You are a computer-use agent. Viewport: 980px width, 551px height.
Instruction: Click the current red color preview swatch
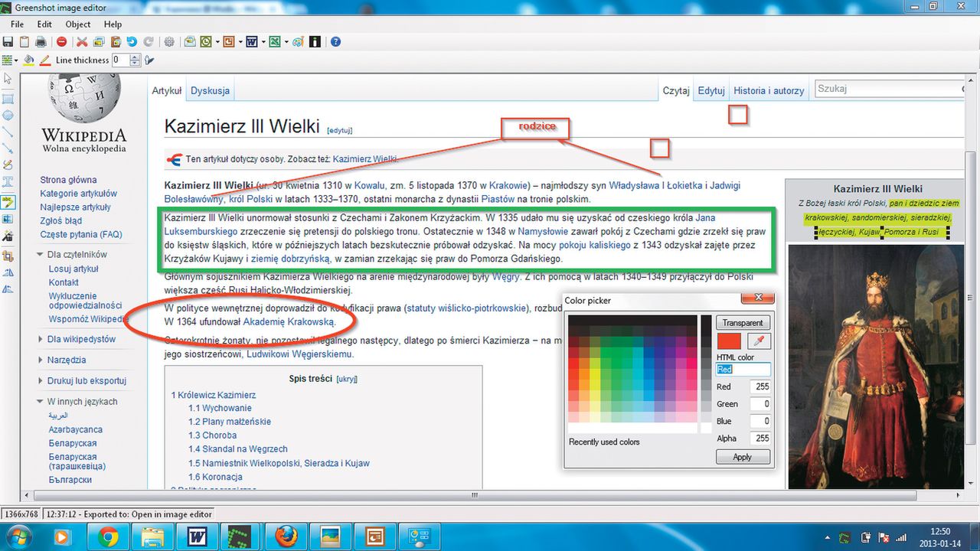click(730, 341)
